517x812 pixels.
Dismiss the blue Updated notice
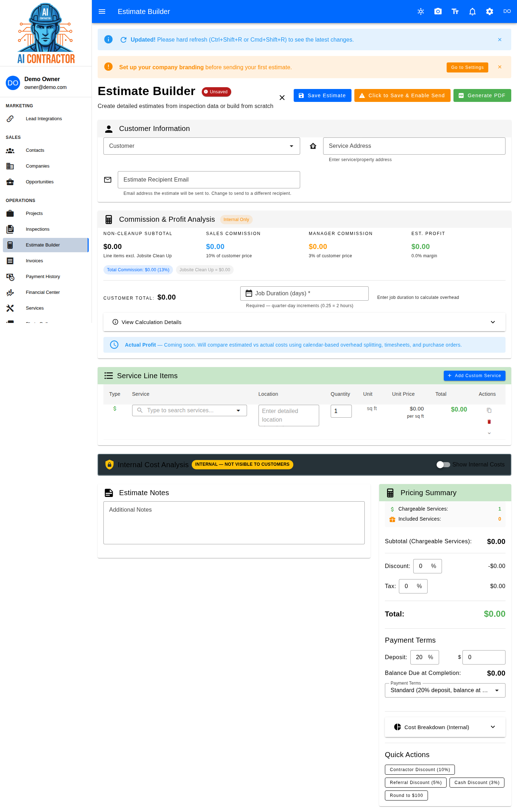(500, 39)
